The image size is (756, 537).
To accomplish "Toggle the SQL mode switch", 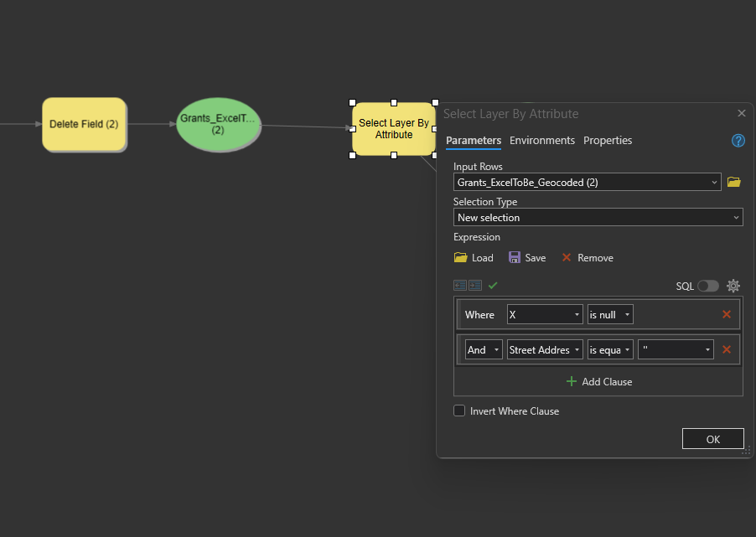I will click(x=707, y=286).
